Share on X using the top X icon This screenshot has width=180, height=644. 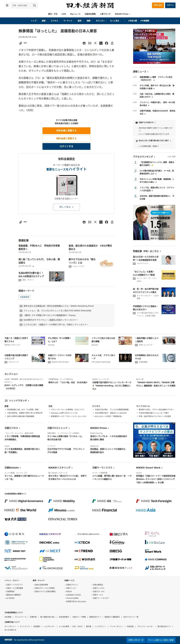[101, 43]
